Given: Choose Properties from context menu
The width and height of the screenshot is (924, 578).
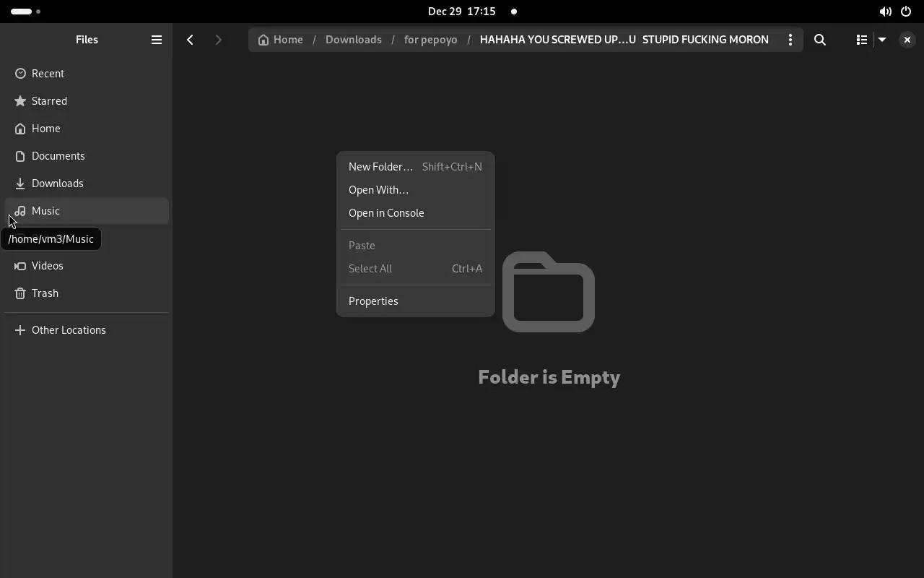Looking at the screenshot, I should pos(415,301).
